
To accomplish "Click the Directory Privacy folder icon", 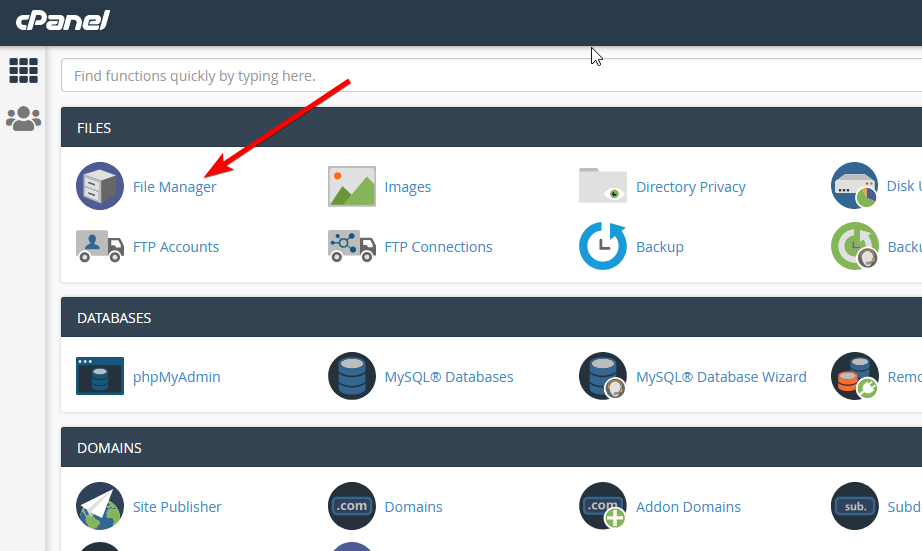I will point(603,185).
